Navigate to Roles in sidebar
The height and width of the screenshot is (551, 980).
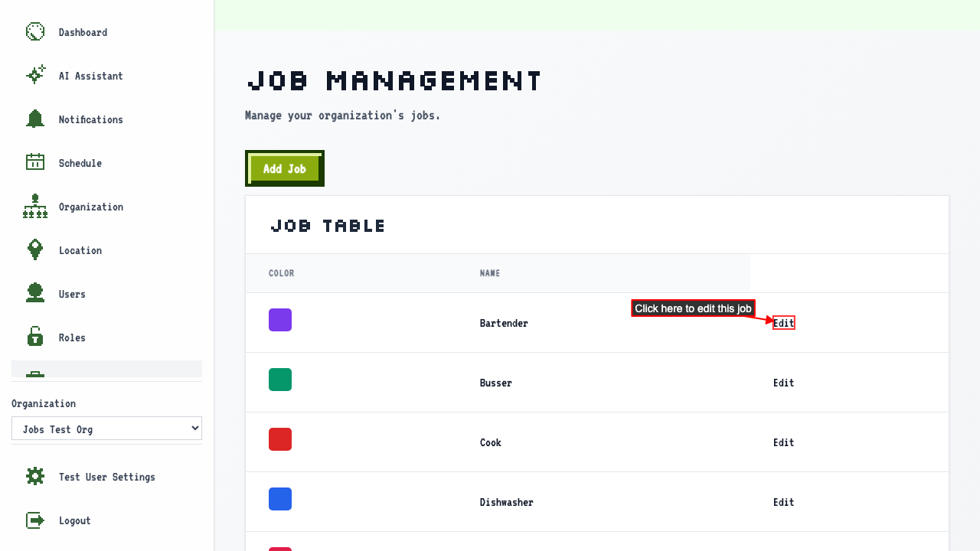(x=72, y=337)
